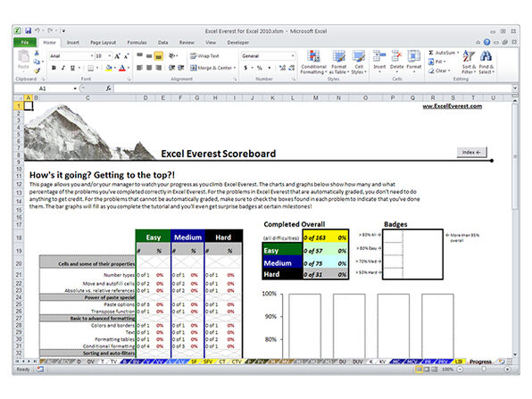Click the Cut scissors icon
The image size is (532, 399).
click(x=37, y=54)
